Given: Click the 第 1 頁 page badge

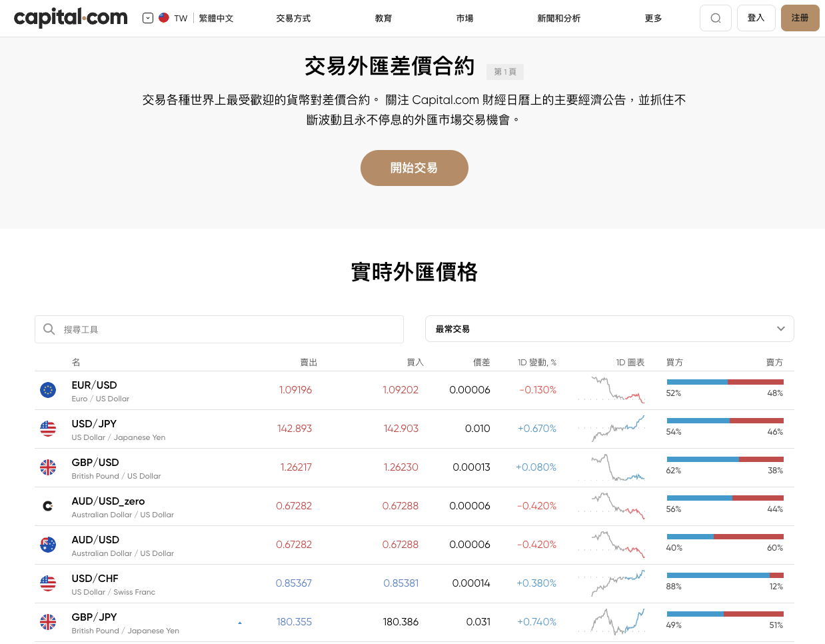Looking at the screenshot, I should point(505,72).
